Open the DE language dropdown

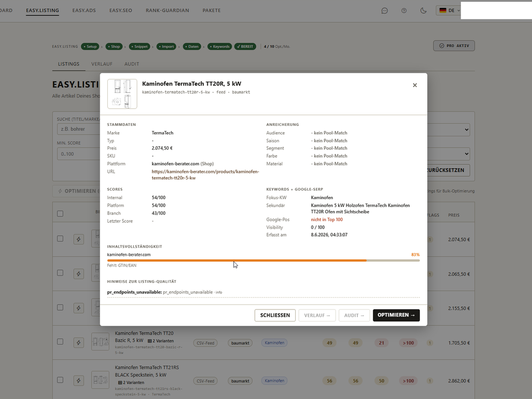tap(449, 10)
